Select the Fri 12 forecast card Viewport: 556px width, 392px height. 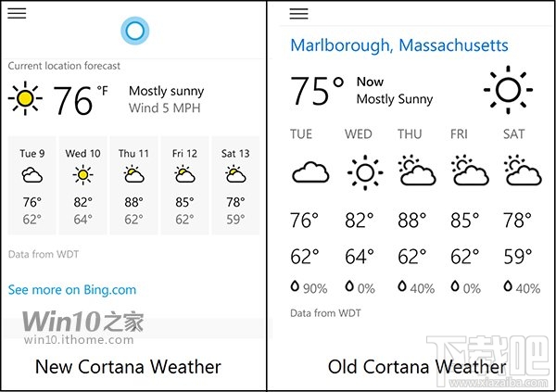click(x=184, y=185)
